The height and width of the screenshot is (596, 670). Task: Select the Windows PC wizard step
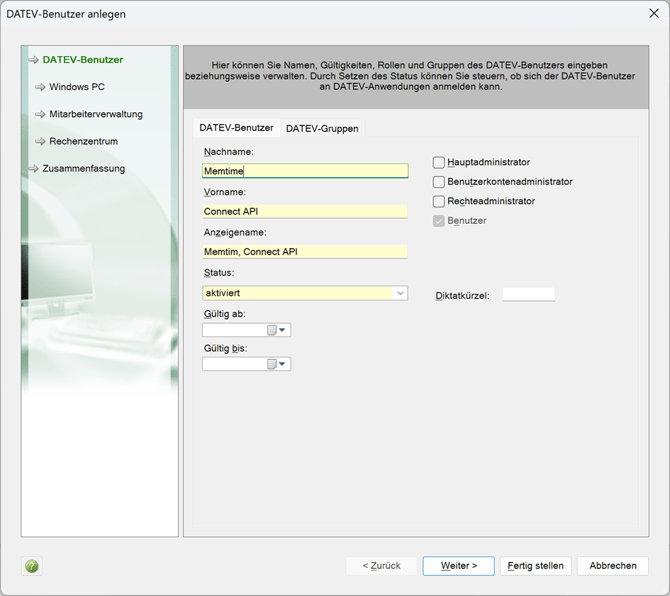(x=76, y=87)
